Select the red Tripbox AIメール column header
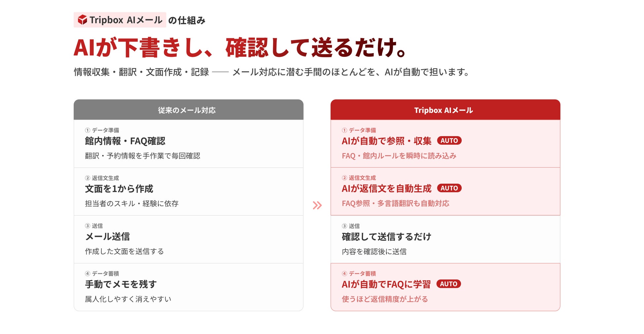 445,110
